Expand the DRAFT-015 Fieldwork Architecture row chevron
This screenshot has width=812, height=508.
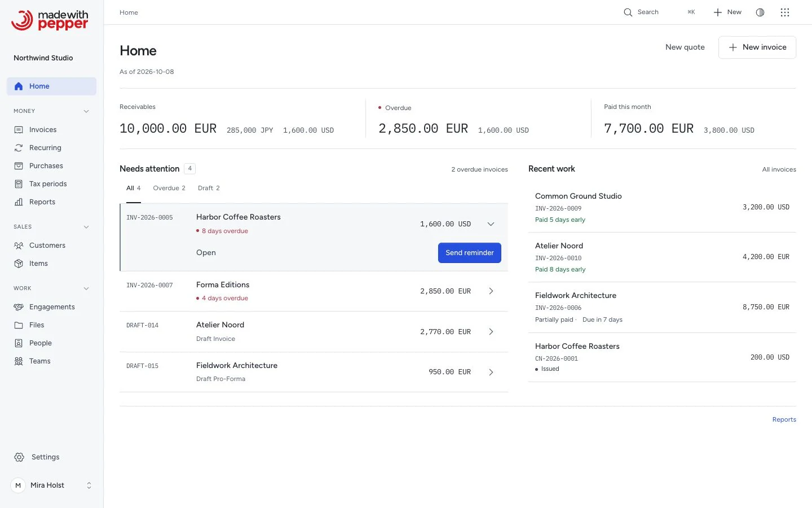coord(491,372)
